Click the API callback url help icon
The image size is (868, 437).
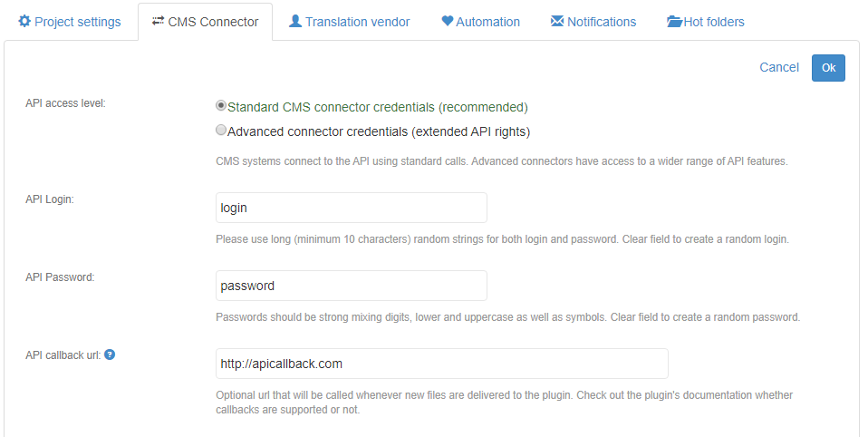[110, 354]
